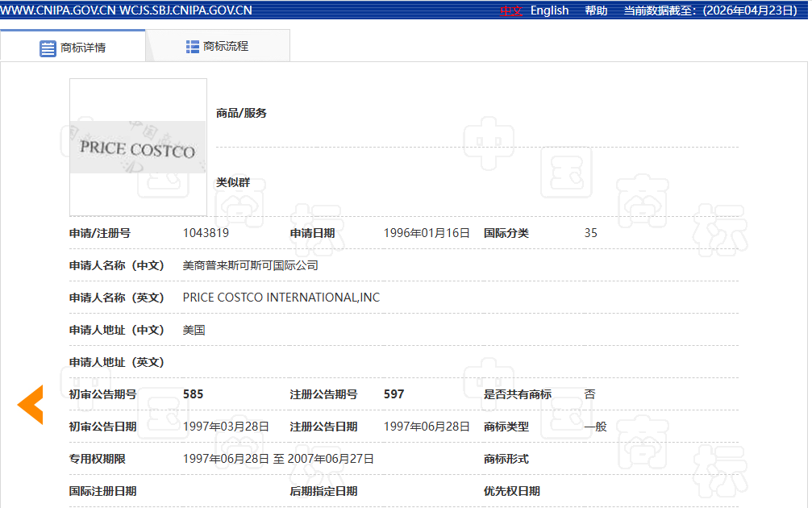
Task: Click the WWW.CNIPA.GOV.CN header text
Action: click(x=58, y=10)
